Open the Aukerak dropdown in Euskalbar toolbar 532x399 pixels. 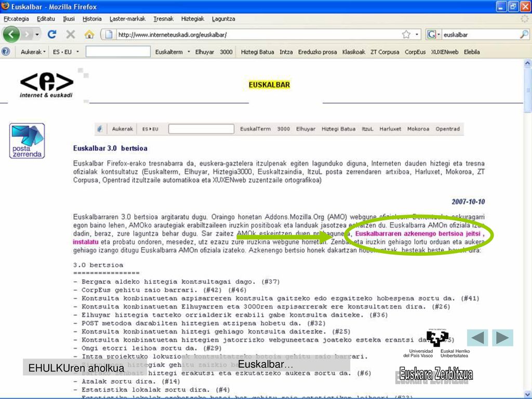pyautogui.click(x=33, y=52)
